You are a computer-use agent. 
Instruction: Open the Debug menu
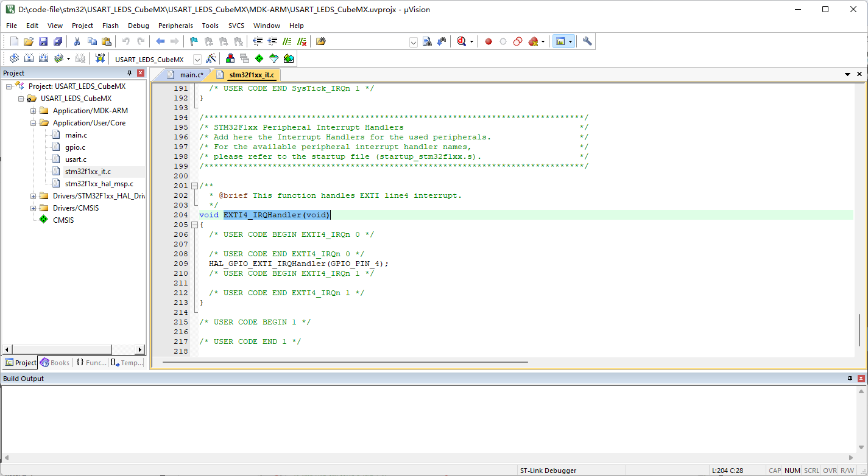[x=138, y=26]
